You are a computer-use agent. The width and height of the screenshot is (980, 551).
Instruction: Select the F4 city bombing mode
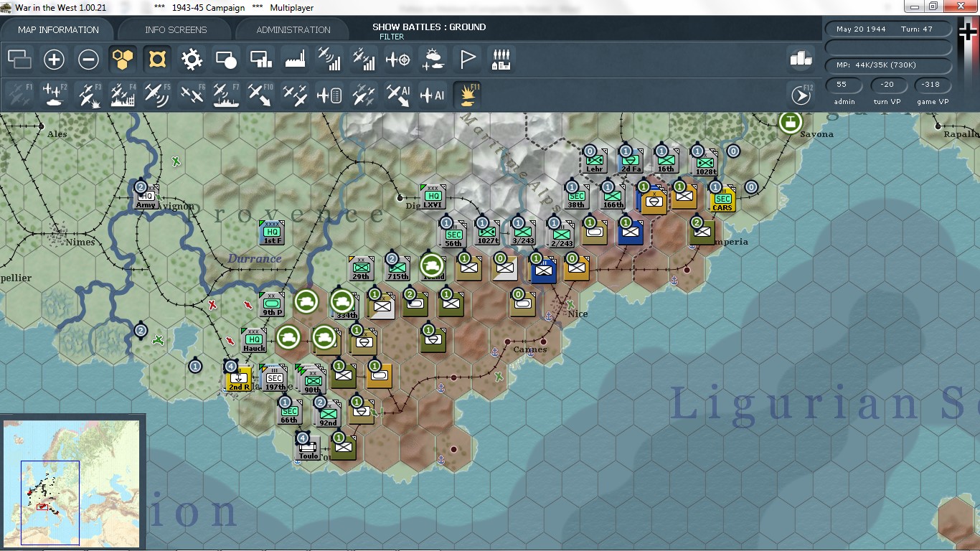click(x=123, y=95)
